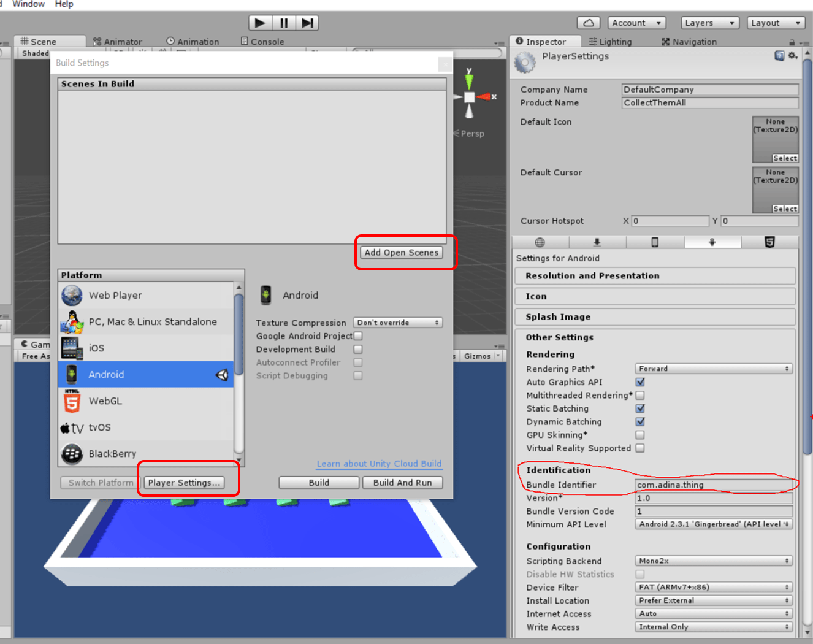This screenshot has width=813, height=644.
Task: Click the Switch Platform button
Action: 101,483
